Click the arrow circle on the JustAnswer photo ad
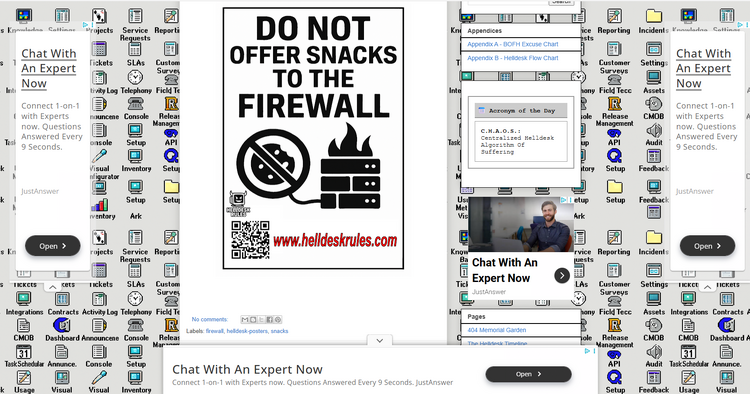This screenshot has width=750, height=394. tap(562, 275)
